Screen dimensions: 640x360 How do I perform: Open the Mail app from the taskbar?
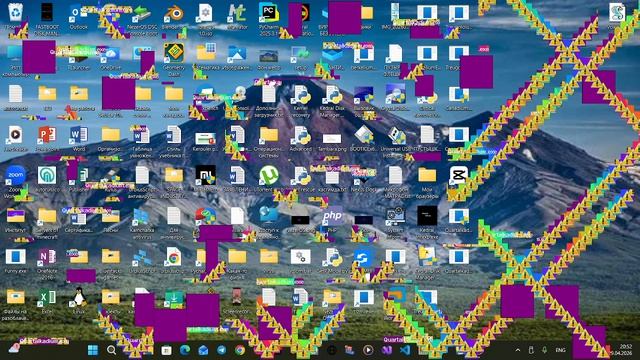coord(203,350)
